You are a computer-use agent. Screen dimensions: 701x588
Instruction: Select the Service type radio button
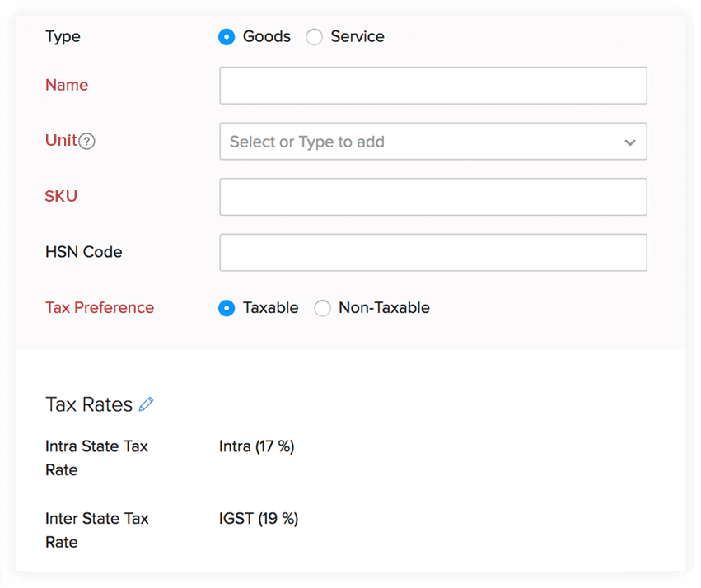coord(314,37)
